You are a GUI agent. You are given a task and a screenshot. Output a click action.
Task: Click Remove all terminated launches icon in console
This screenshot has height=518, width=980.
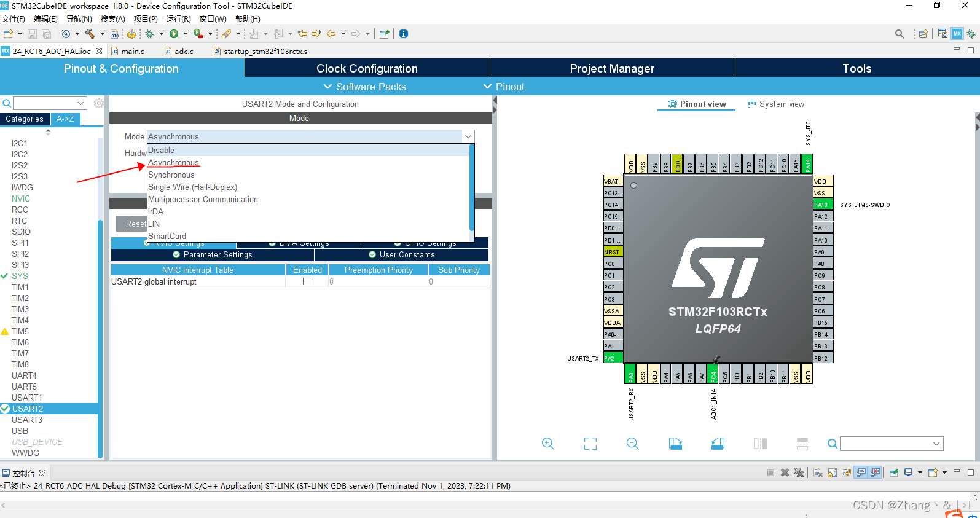click(799, 473)
